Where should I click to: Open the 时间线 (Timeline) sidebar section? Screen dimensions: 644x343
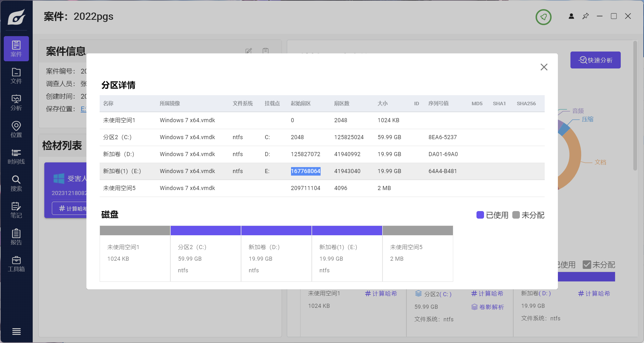pyautogui.click(x=16, y=156)
